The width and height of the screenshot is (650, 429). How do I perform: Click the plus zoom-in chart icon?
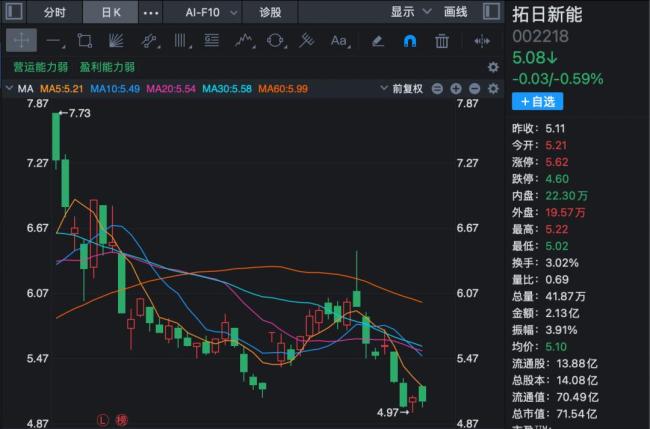tap(456, 88)
